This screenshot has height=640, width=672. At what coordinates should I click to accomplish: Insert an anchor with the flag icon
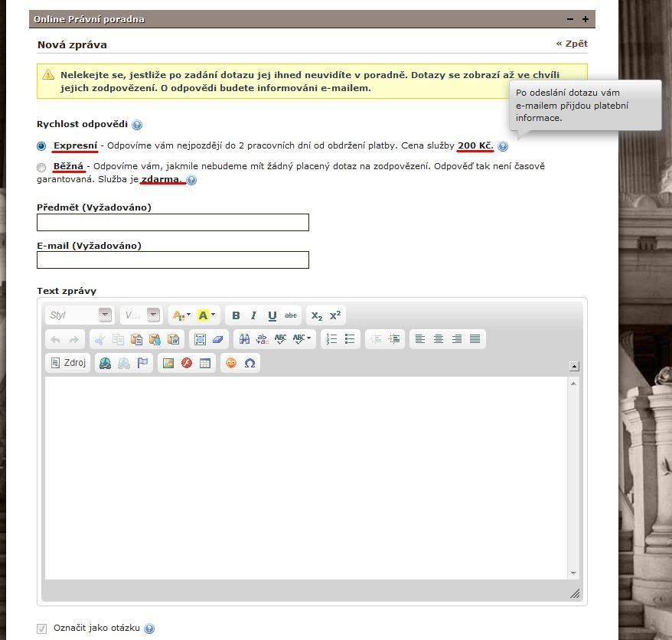(x=142, y=364)
